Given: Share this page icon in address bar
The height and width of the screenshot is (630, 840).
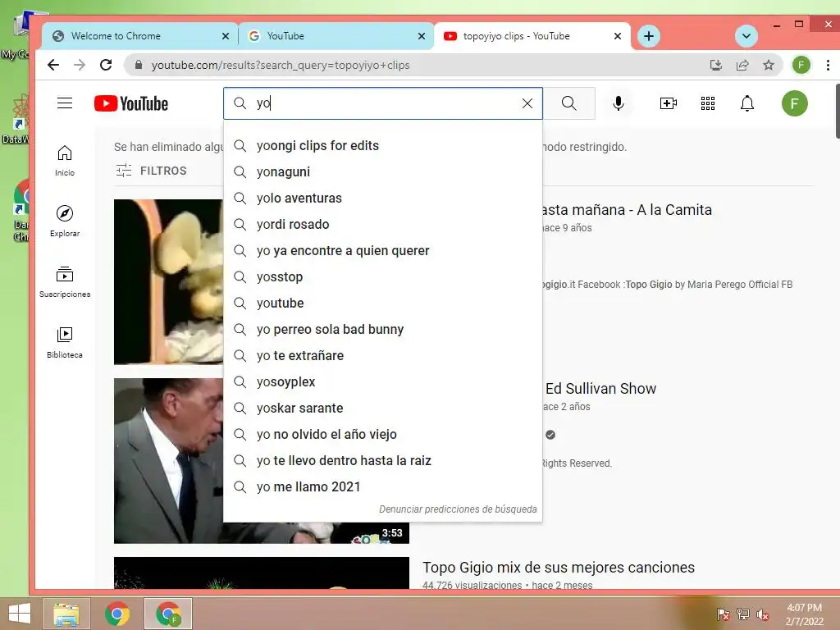Looking at the screenshot, I should [x=742, y=65].
